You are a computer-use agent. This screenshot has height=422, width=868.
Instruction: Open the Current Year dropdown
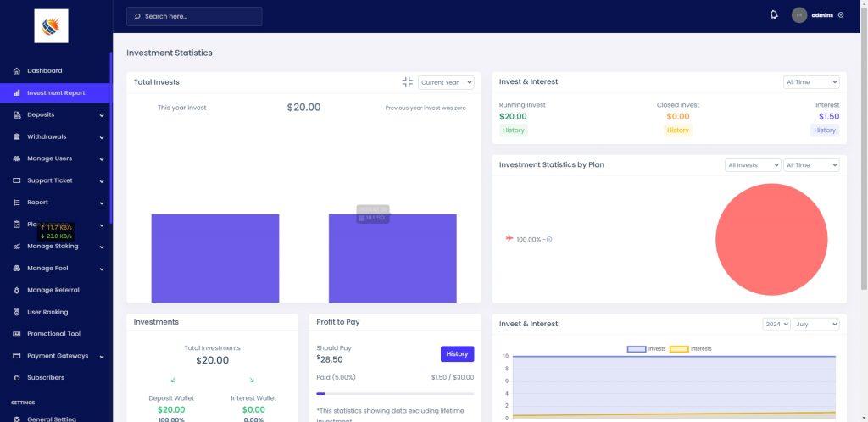[x=446, y=82]
